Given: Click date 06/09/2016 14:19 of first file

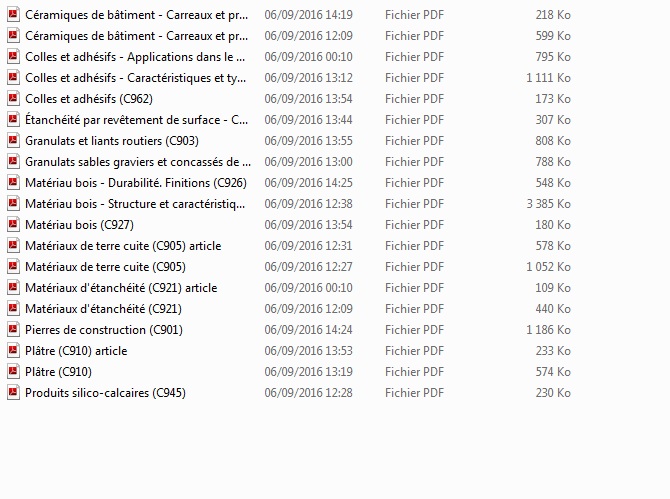Looking at the screenshot, I should point(309,15).
